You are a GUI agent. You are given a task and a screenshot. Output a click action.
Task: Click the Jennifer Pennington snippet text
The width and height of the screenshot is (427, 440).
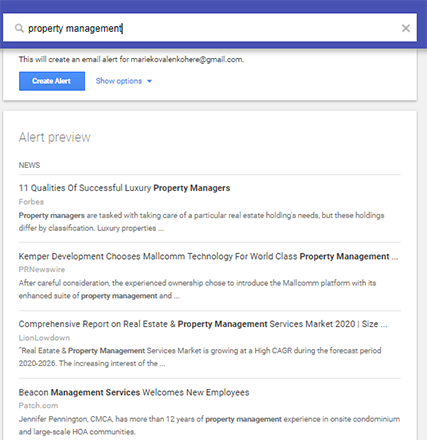(209, 425)
